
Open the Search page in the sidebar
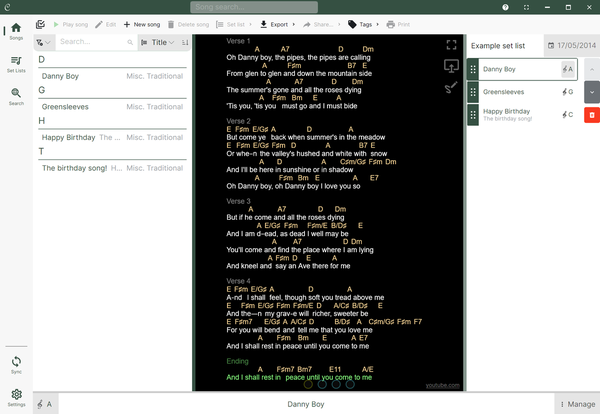tap(16, 97)
